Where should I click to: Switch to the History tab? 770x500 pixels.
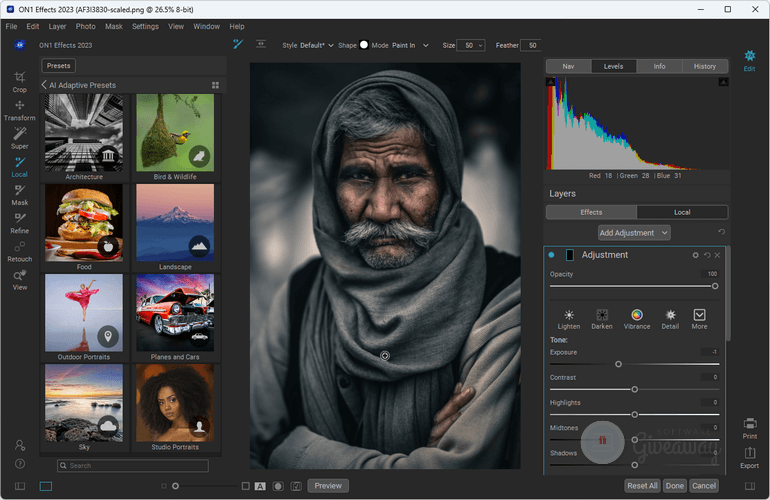tap(705, 66)
